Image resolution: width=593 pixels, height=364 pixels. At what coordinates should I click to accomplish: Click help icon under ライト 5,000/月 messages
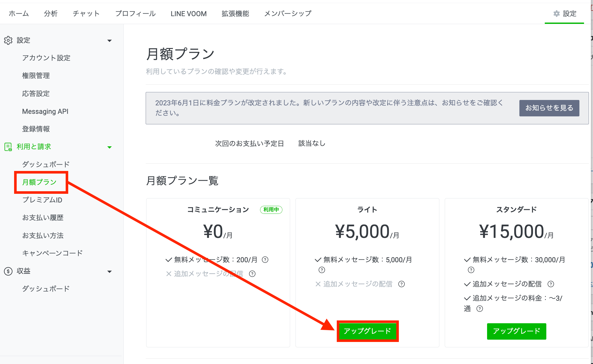[x=322, y=270]
